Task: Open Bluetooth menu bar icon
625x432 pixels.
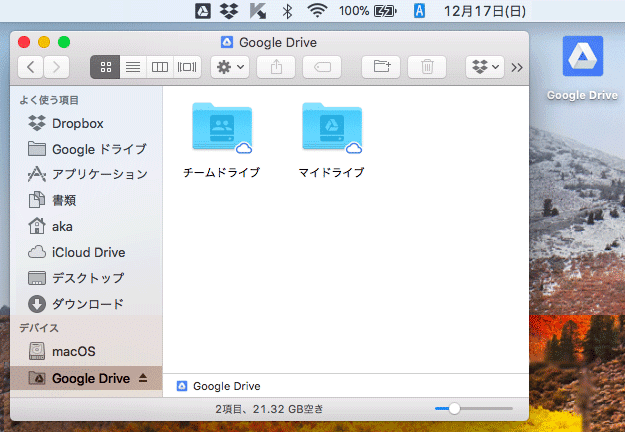Action: (x=287, y=11)
